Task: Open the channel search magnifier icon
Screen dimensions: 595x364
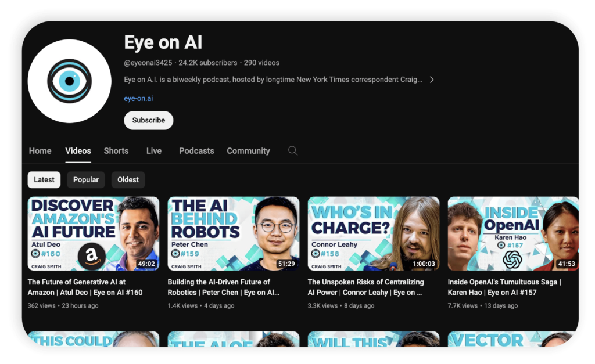Action: tap(293, 151)
